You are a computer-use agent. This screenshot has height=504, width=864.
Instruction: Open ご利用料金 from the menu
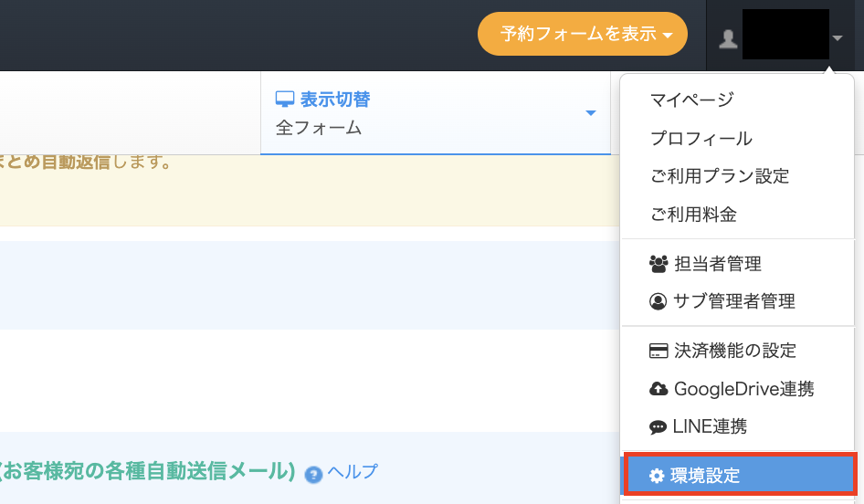click(x=693, y=215)
